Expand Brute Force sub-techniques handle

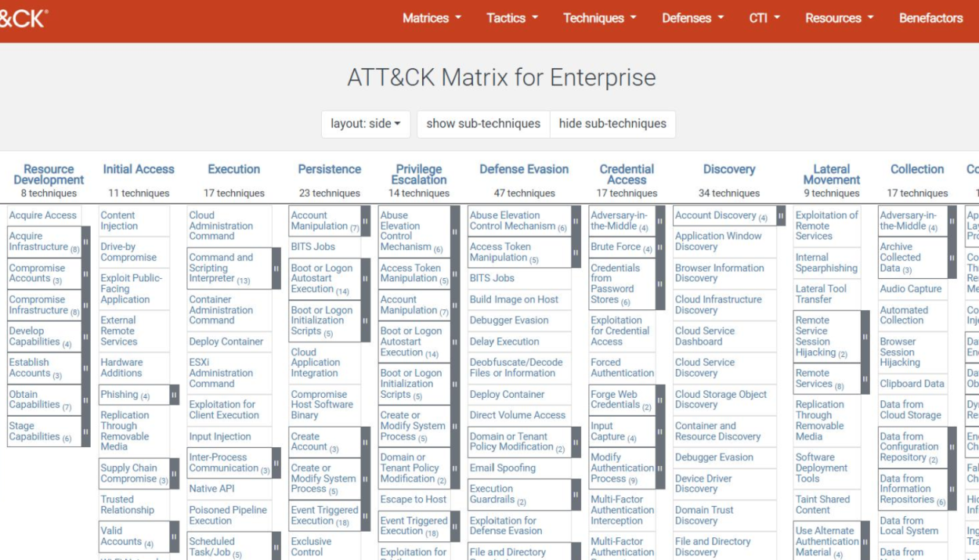coord(660,247)
